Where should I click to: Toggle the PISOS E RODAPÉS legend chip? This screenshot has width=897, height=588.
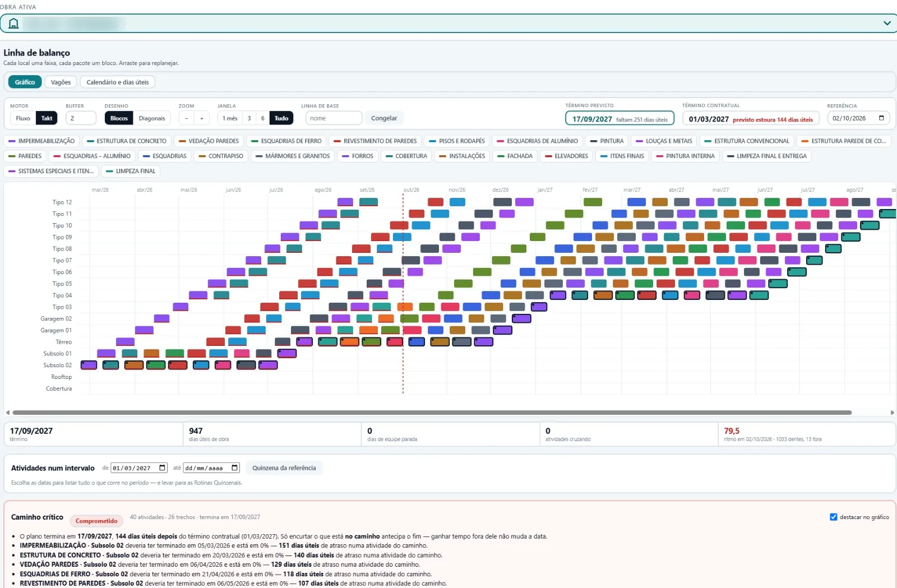click(457, 141)
